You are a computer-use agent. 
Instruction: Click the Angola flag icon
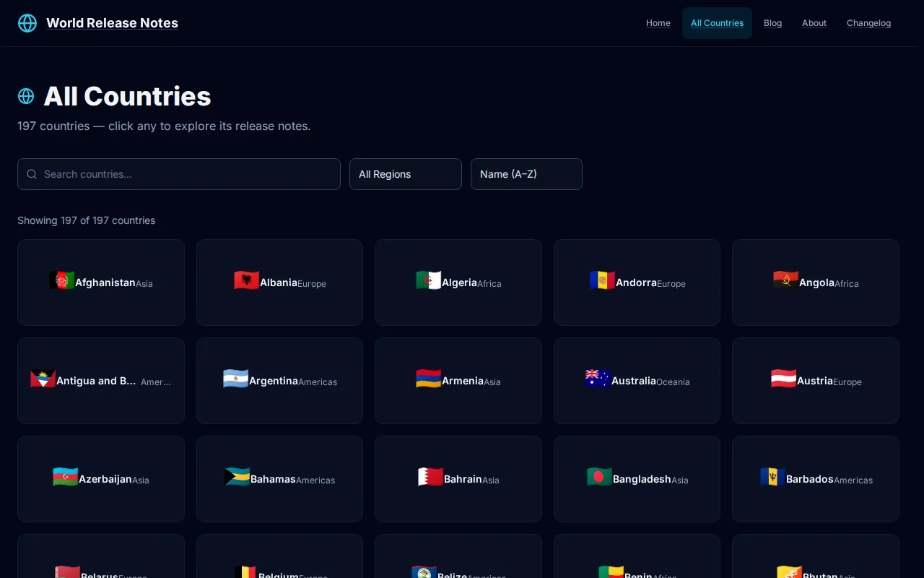[x=786, y=280]
